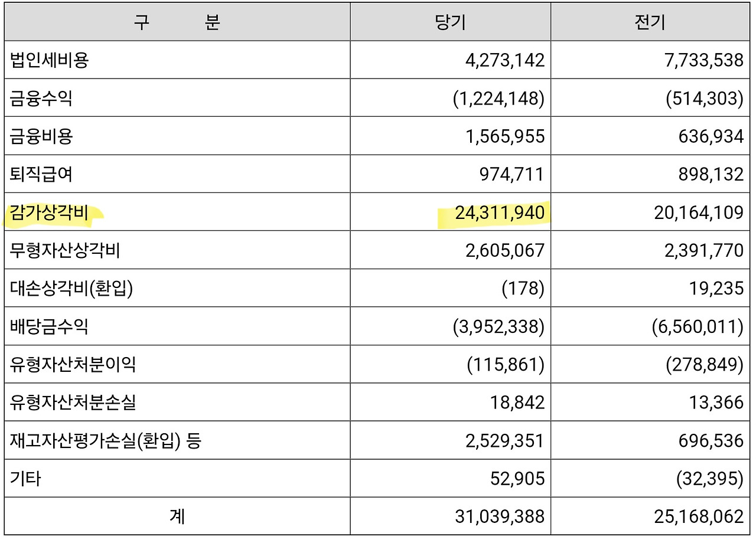
Task: Click the value 636,934
Action: pyautogui.click(x=712, y=136)
